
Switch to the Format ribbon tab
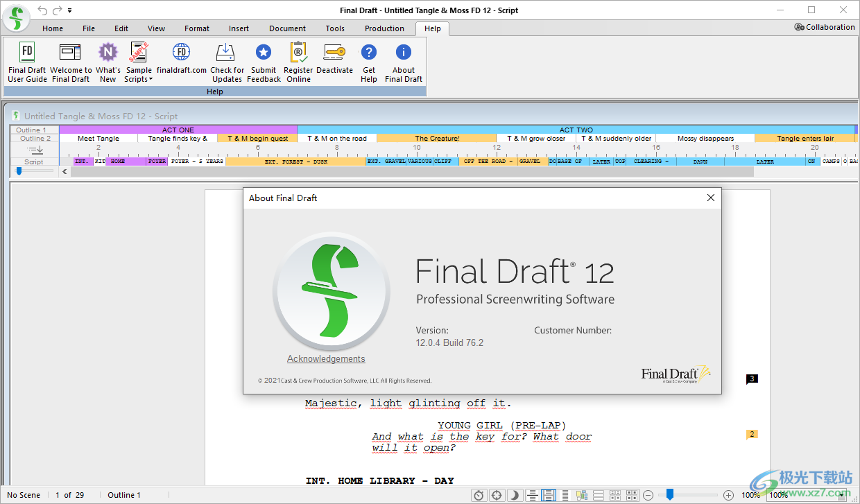(197, 28)
